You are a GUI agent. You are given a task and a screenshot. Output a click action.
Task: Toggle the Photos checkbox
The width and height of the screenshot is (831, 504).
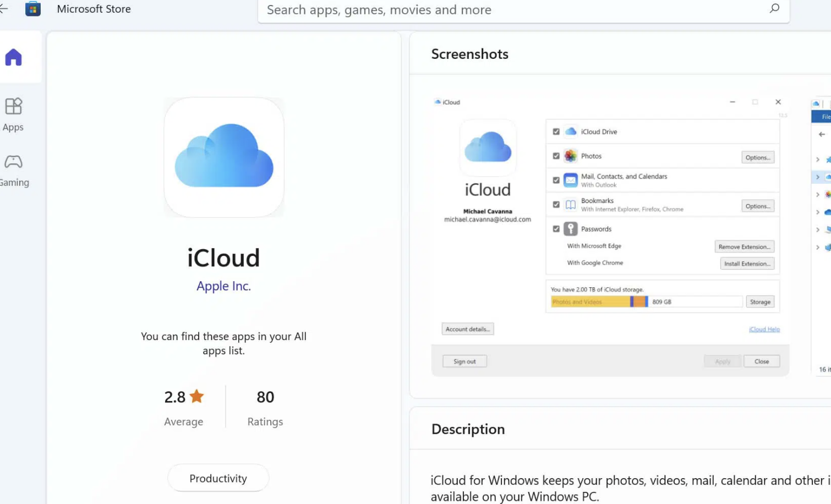click(x=556, y=156)
